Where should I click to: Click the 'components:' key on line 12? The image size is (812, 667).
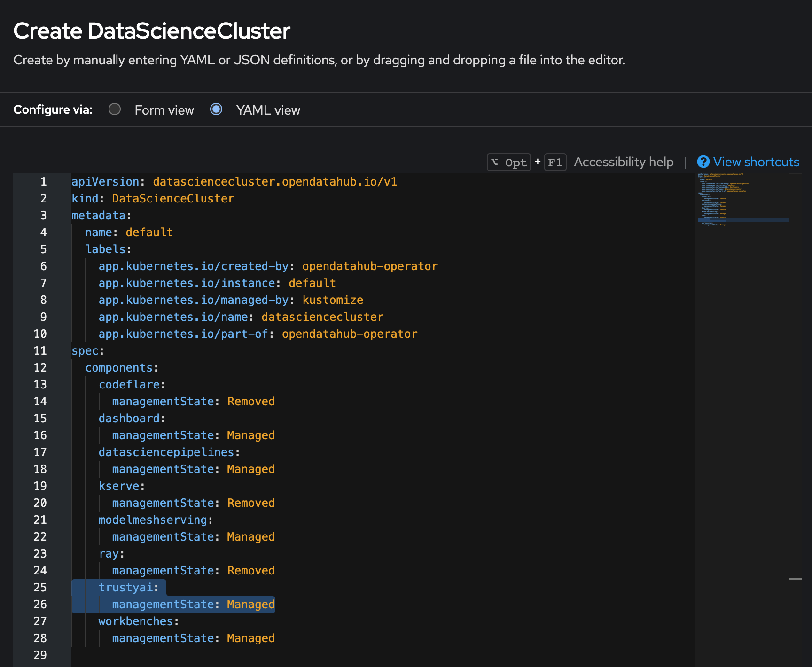coord(122,368)
